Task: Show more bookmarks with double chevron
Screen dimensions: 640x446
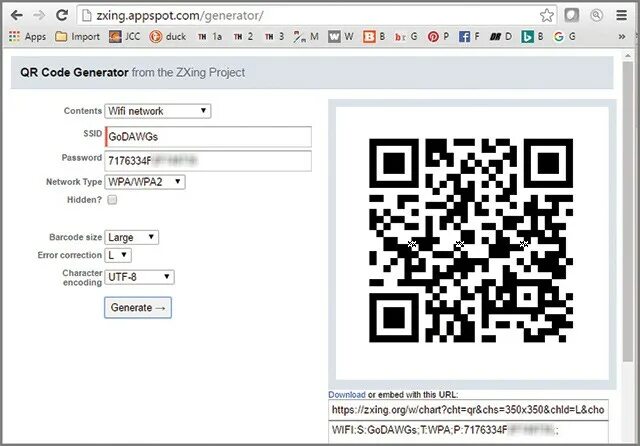Action: coord(621,37)
